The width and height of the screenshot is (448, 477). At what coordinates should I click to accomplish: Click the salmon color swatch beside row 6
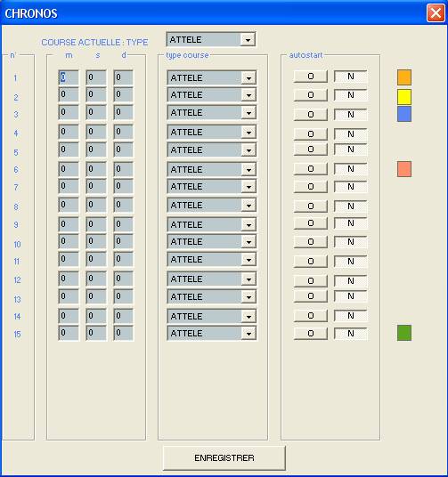[x=404, y=169]
